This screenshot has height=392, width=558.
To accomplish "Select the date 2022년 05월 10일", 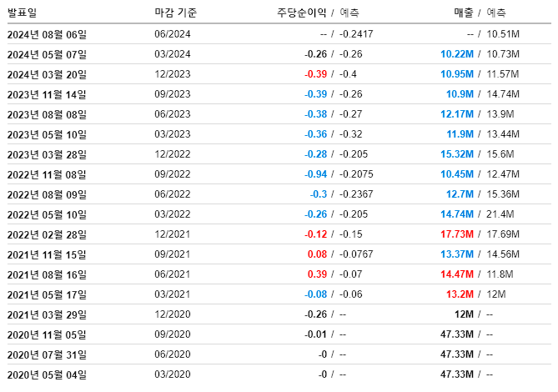I will (x=47, y=214).
